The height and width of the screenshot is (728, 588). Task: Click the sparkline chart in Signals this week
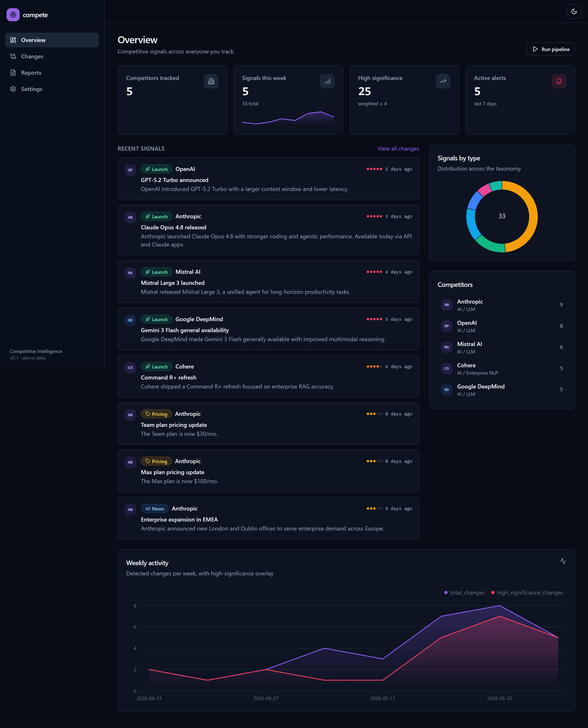click(288, 118)
